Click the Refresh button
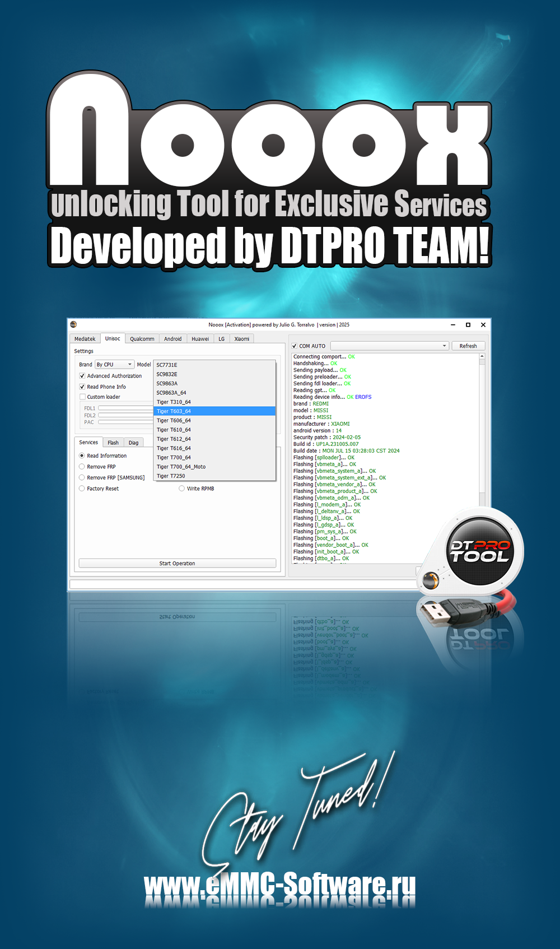This screenshot has height=949, width=560. [x=468, y=346]
